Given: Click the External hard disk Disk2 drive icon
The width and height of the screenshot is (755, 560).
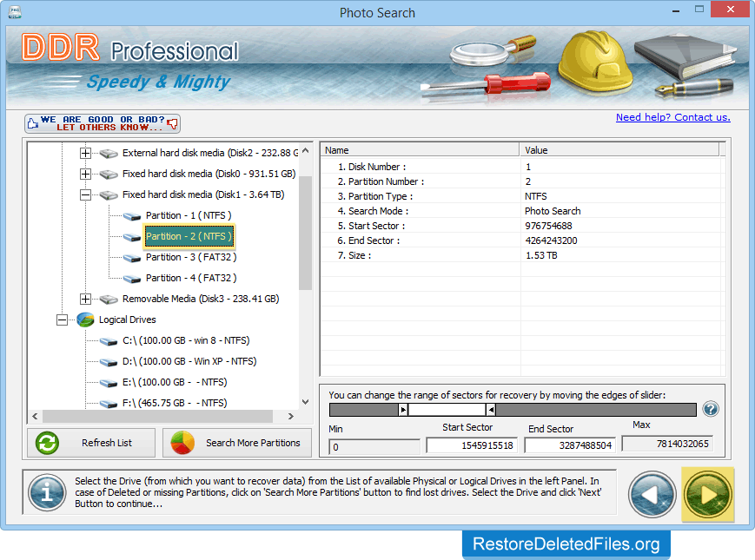Looking at the screenshot, I should point(109,154).
